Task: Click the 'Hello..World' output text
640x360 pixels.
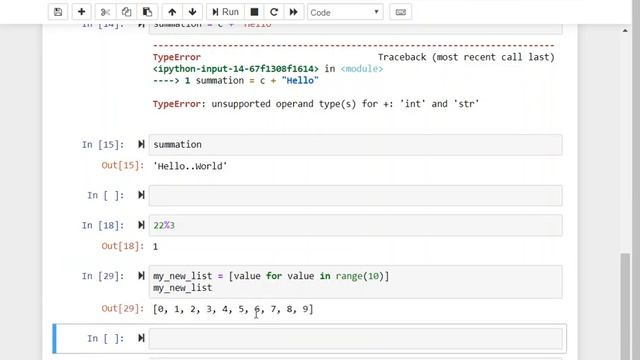Action: coord(190,166)
